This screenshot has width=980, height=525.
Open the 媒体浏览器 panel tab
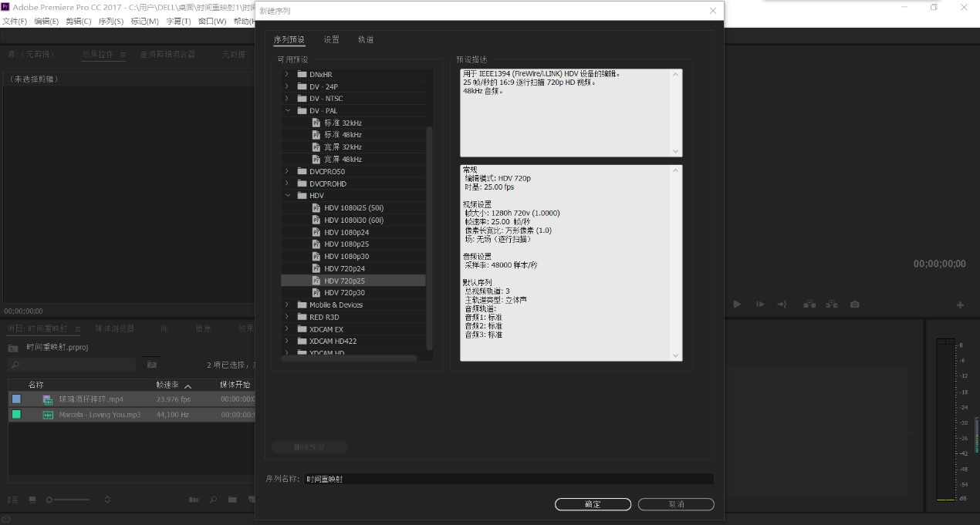(x=115, y=328)
